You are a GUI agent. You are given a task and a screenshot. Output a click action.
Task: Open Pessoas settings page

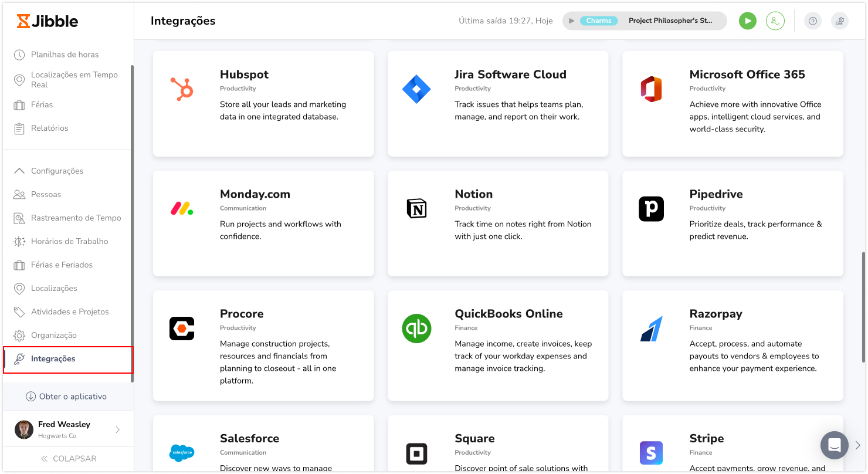tap(46, 194)
